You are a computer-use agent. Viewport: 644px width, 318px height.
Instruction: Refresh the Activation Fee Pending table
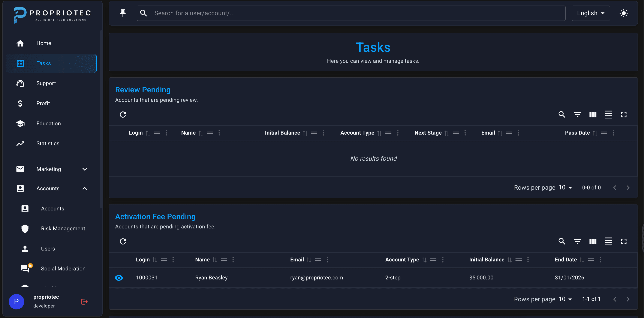pos(123,241)
